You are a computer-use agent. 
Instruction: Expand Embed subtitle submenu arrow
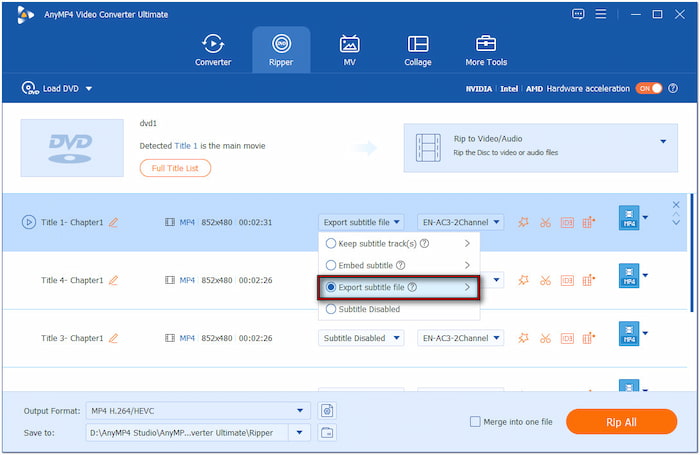click(x=467, y=265)
